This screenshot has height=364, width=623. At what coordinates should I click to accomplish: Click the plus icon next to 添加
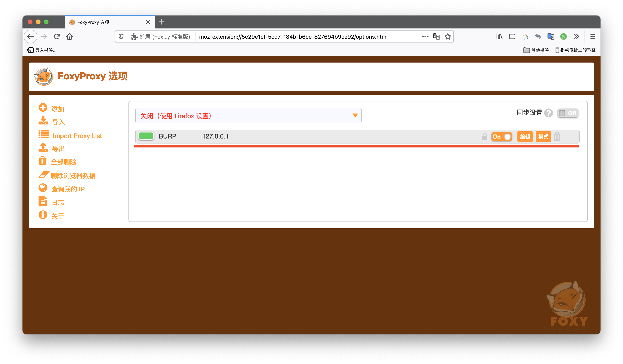[x=43, y=107]
